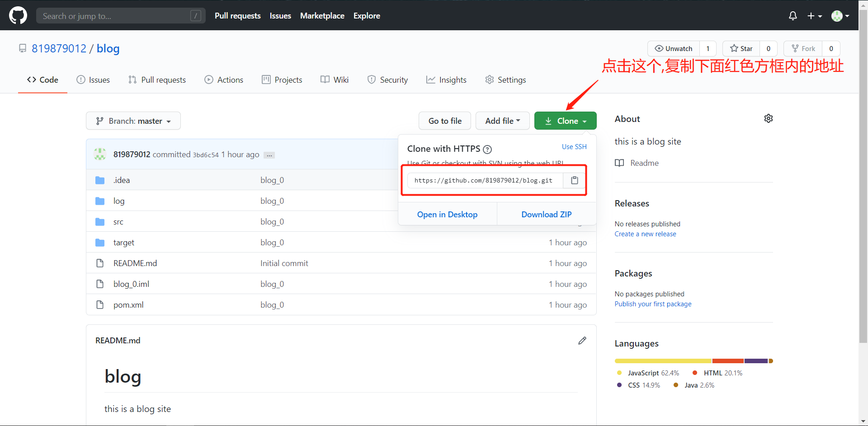Expand the plus create-new menu

click(815, 16)
